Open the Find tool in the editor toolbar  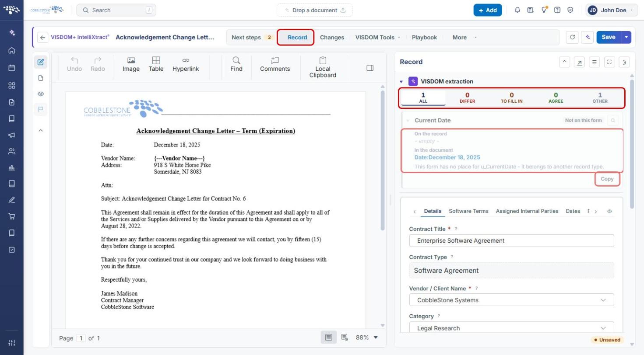pyautogui.click(x=236, y=64)
